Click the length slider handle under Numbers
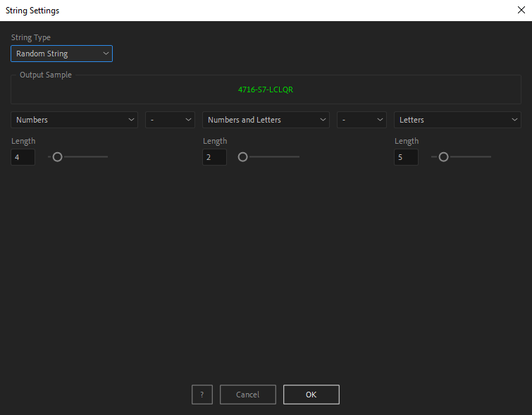The height and width of the screenshot is (415, 532). coord(58,157)
